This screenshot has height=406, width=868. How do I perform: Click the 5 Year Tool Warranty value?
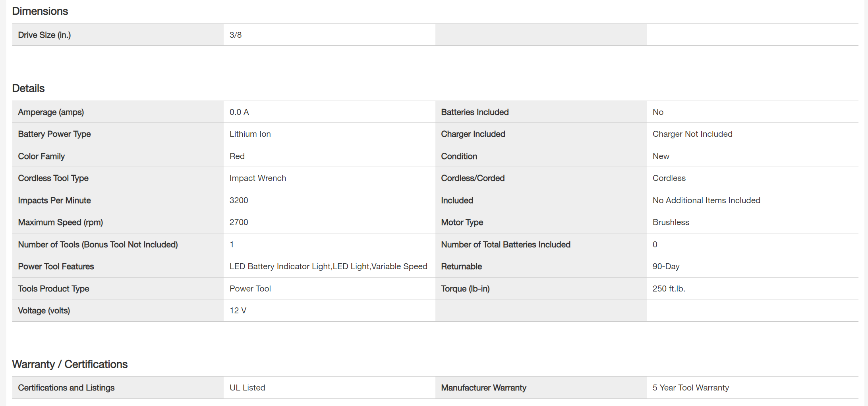click(x=690, y=388)
